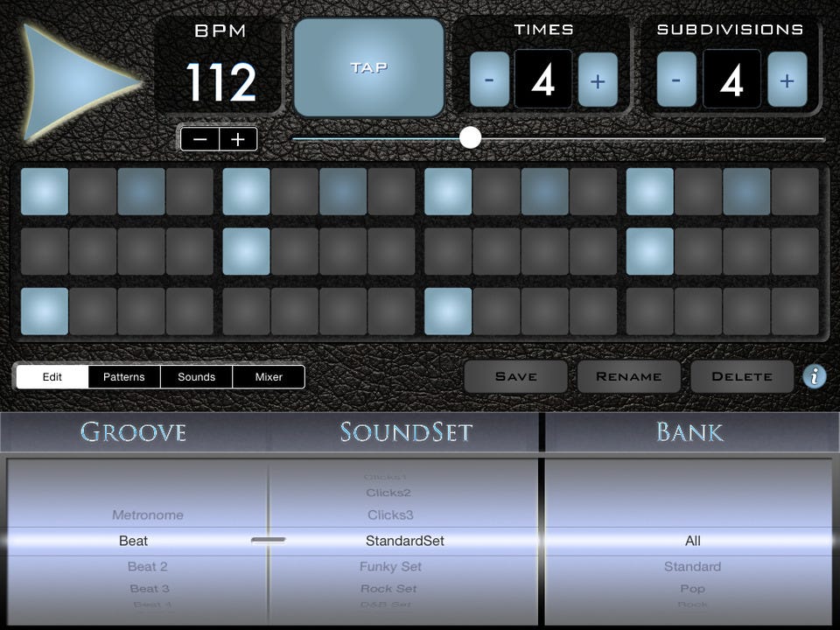Viewport: 840px width, 630px height.
Task: Click the Subdivisions value display
Action: (x=731, y=80)
